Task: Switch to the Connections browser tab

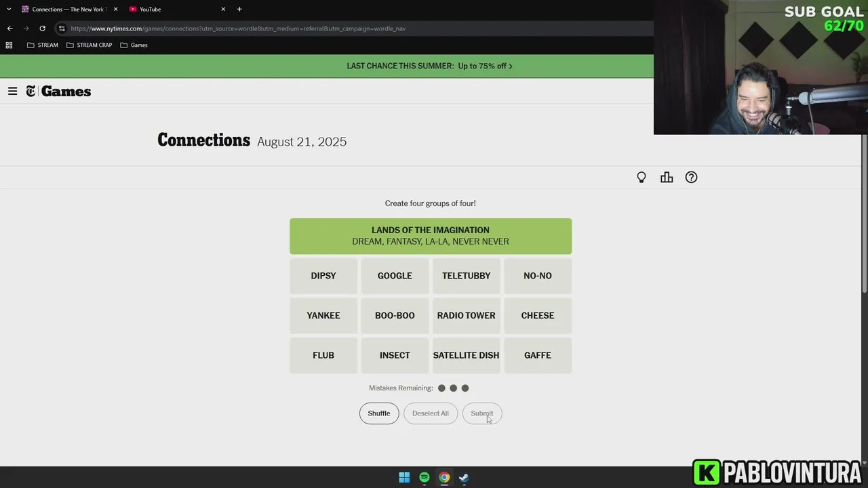Action: pos(68,9)
